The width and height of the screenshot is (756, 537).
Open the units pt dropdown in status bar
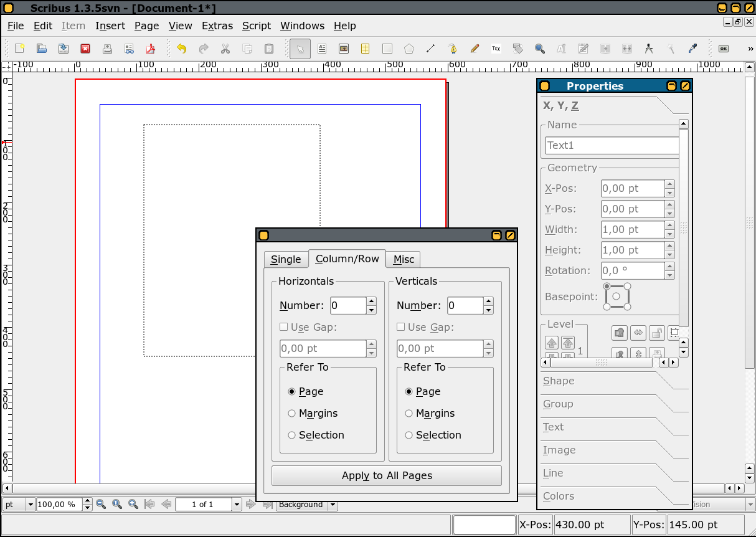click(x=30, y=504)
